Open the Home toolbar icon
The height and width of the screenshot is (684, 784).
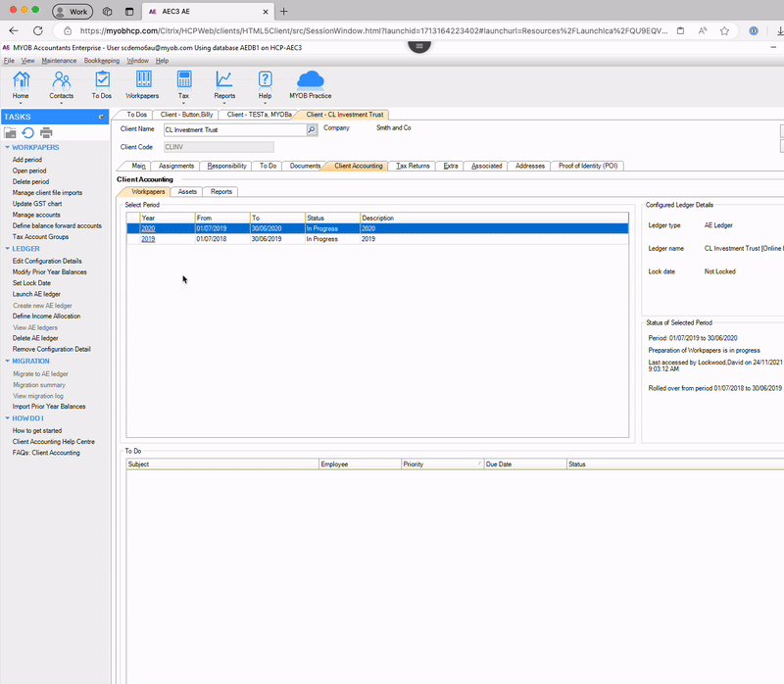[21, 81]
